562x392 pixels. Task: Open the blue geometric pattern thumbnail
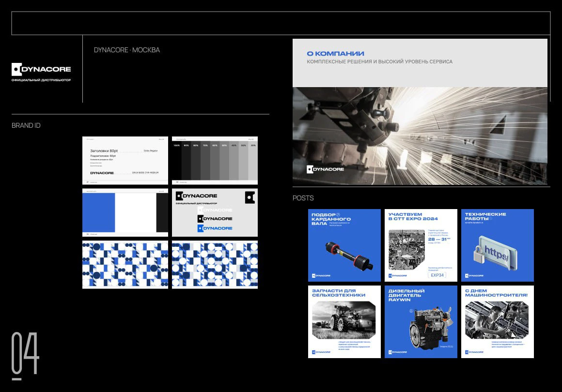(125, 264)
